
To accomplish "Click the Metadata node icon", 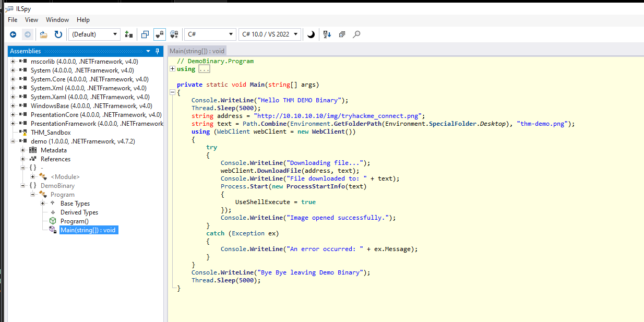I will click(33, 150).
